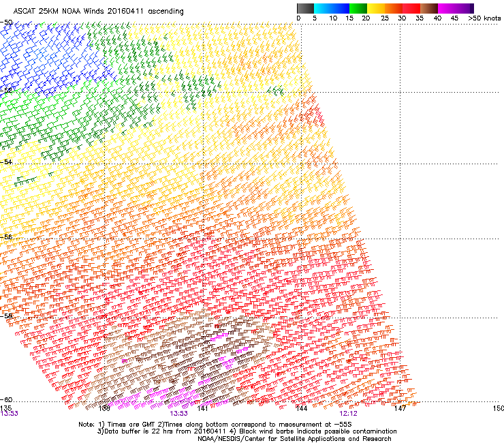This screenshot has width=504, height=443.
Task: Click the '-50' latitude label
Action: tap(7, 22)
